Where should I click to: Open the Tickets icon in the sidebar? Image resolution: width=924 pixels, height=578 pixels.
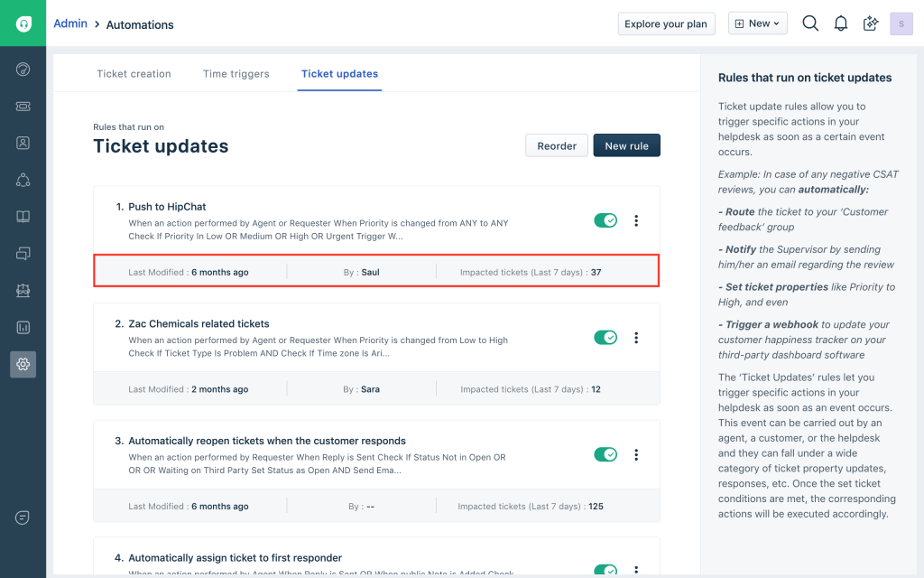tap(23, 107)
